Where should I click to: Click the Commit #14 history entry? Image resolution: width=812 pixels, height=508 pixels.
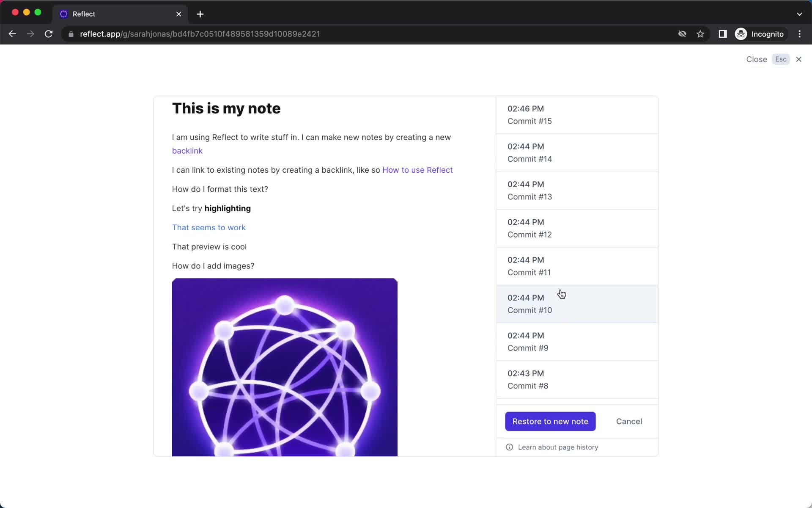pos(577,153)
